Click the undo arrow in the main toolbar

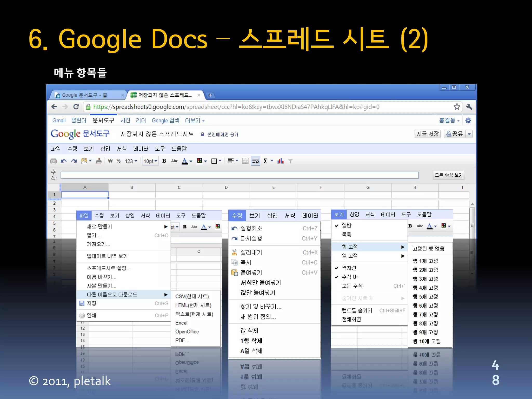(64, 161)
